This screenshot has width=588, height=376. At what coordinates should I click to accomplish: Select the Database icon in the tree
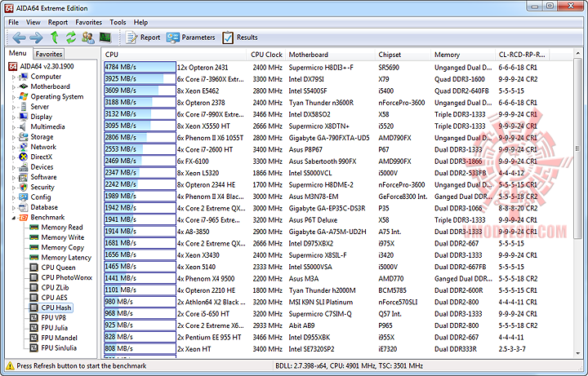23,207
